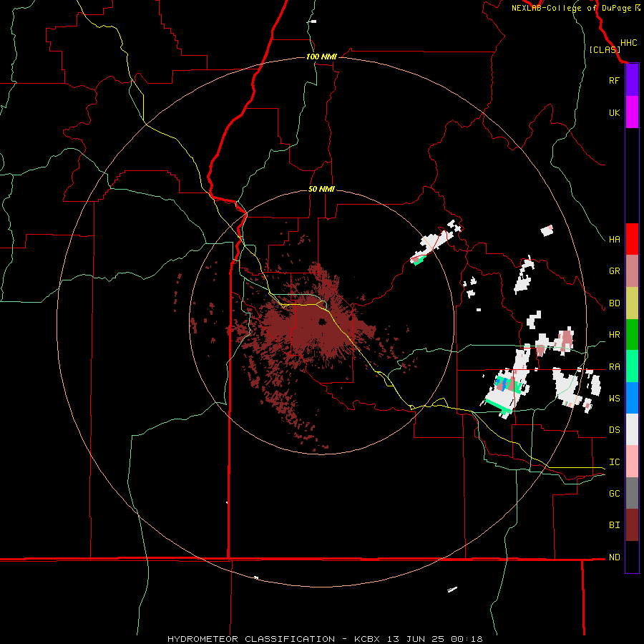Select the BD yellow legend block

(632, 303)
